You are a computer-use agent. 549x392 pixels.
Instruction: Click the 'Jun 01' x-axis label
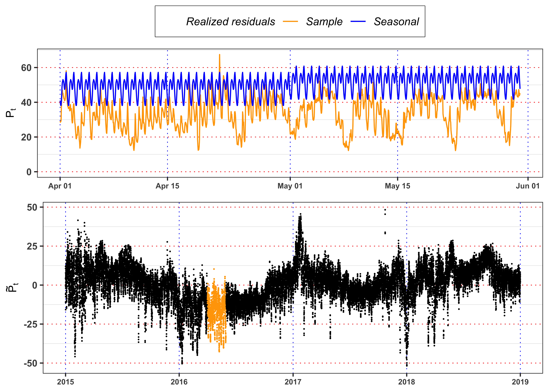(528, 186)
